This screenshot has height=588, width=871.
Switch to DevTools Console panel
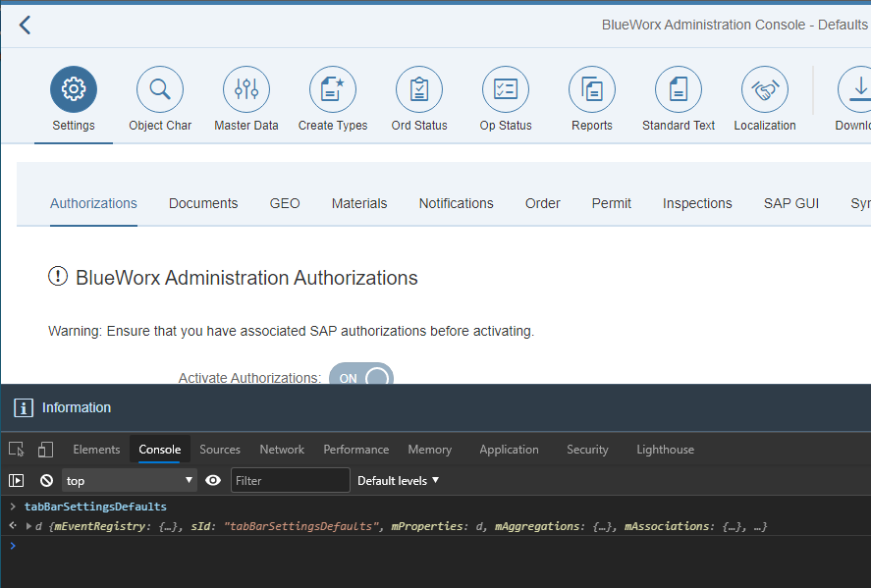pyautogui.click(x=159, y=450)
